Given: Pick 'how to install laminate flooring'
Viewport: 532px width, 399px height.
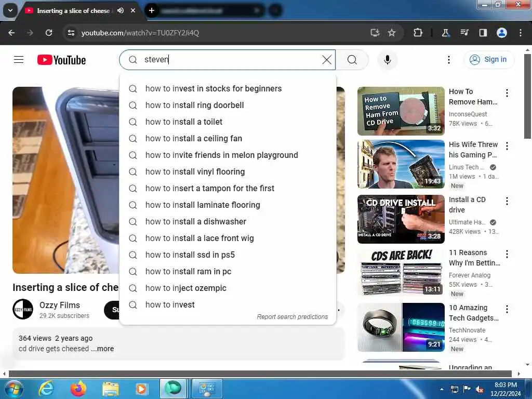Looking at the screenshot, I should click(228, 205).
